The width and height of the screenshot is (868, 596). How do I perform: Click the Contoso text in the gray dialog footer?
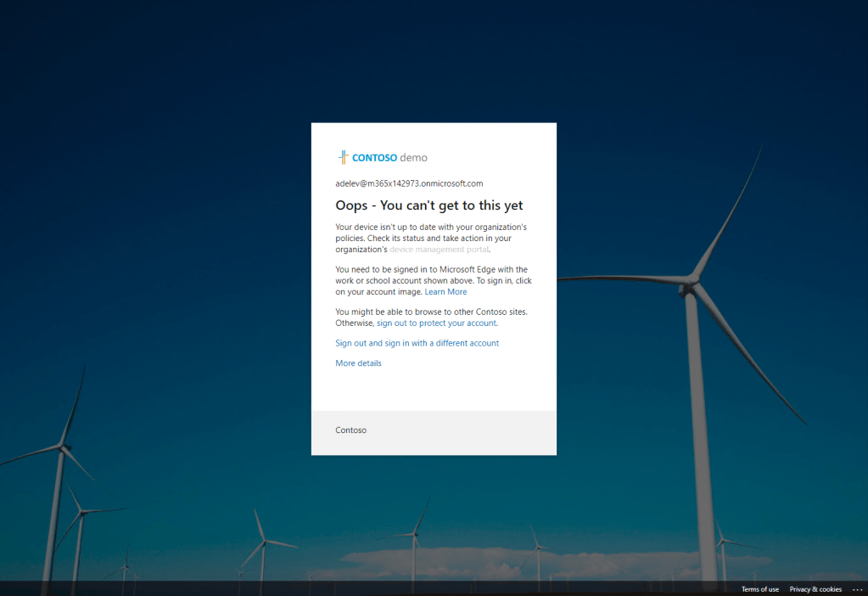[350, 430]
